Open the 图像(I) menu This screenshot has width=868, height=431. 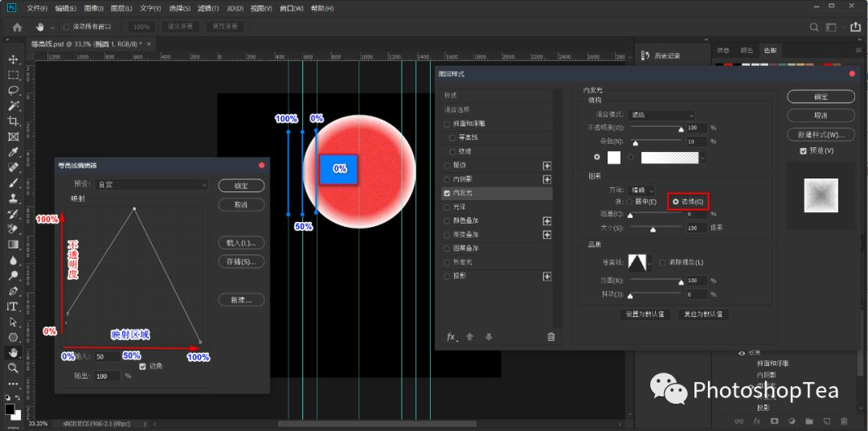(93, 9)
